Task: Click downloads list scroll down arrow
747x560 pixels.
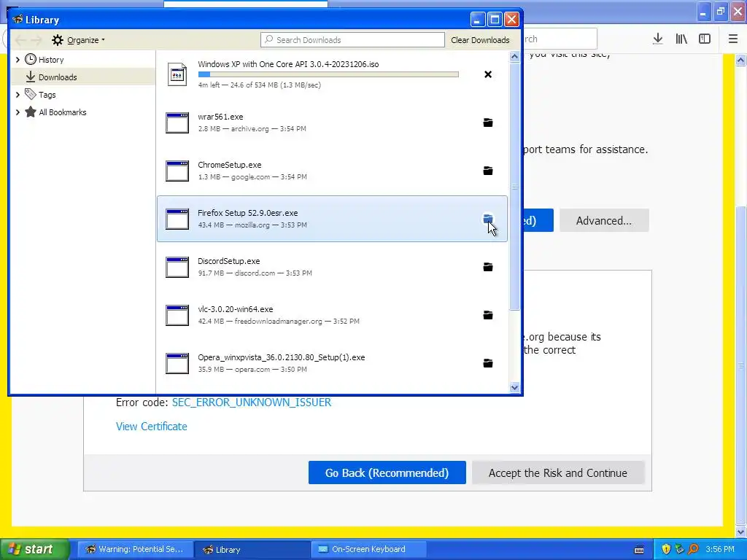Action: [514, 388]
